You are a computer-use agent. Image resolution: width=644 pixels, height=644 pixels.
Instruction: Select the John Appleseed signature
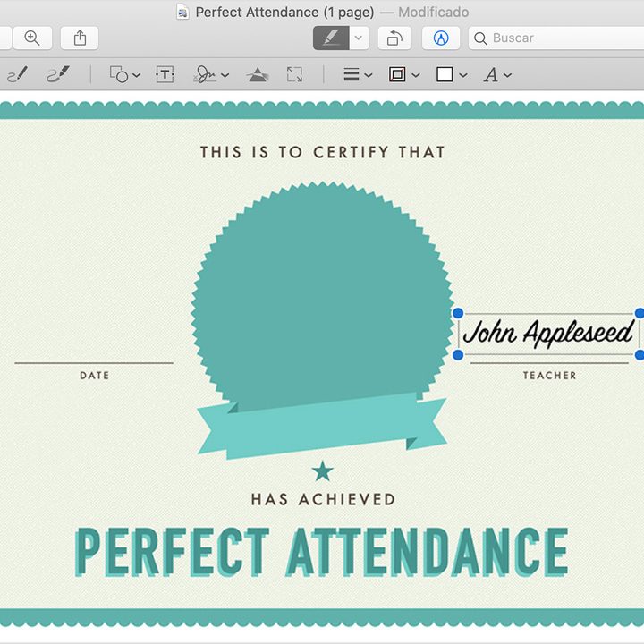(547, 334)
